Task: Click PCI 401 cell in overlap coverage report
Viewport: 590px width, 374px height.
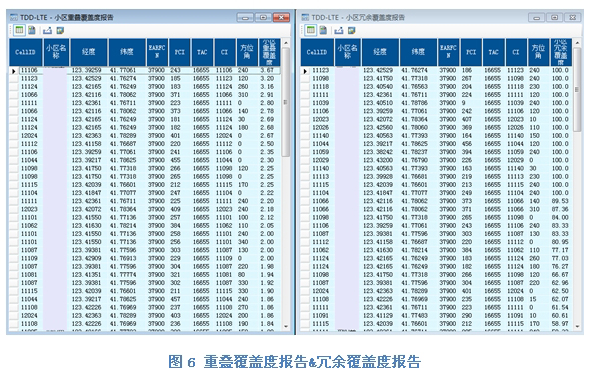Action: click(175, 135)
